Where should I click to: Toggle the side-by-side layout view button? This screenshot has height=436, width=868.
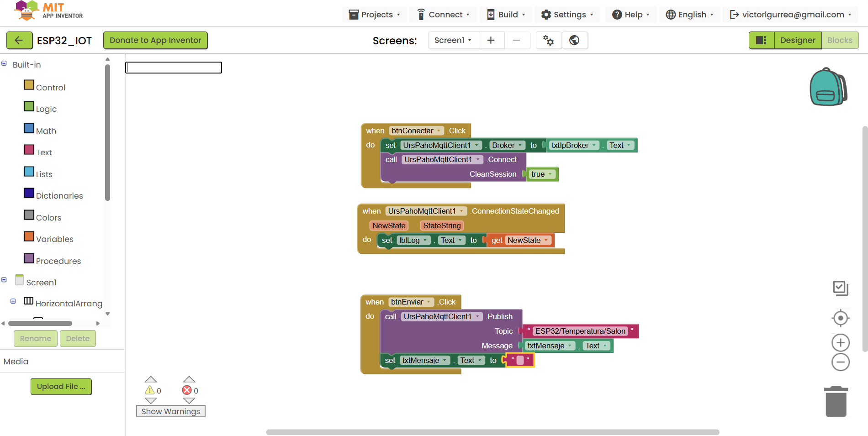761,40
